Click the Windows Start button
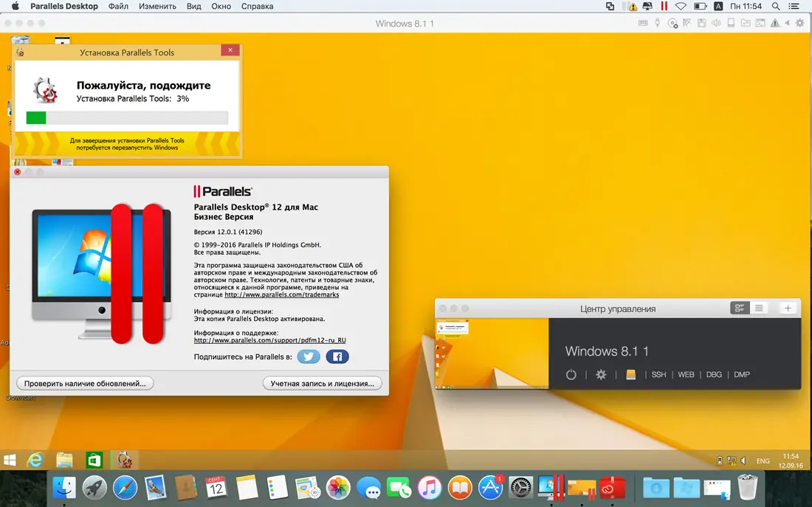The image size is (812, 507). click(10, 460)
